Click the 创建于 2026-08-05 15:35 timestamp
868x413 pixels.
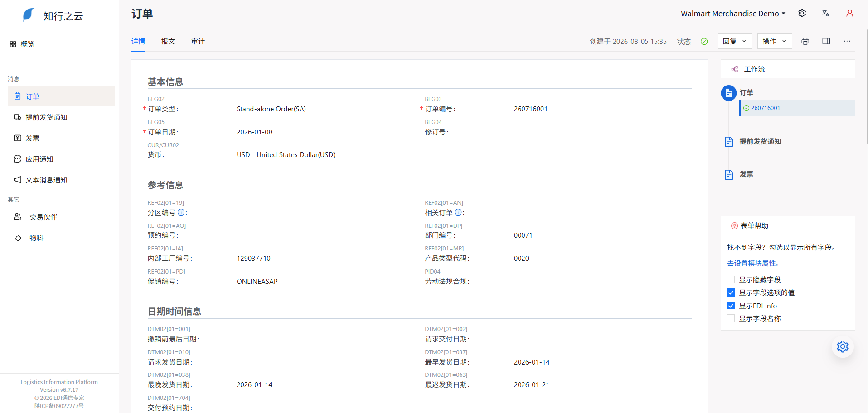628,41
